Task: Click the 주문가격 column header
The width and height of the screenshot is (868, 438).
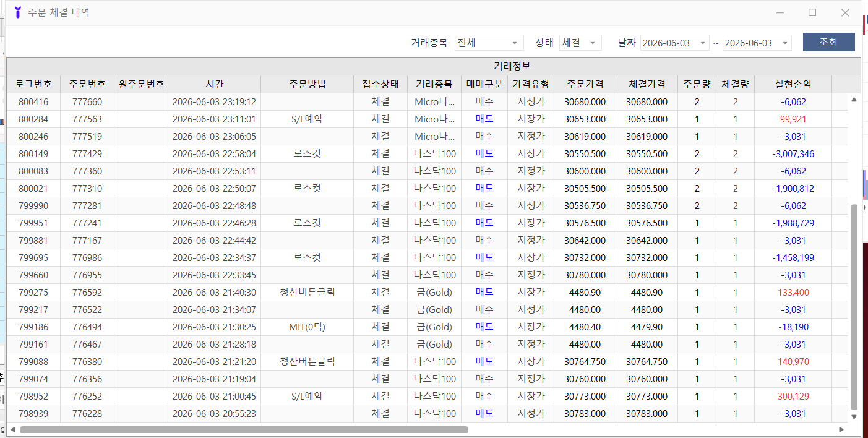Action: coord(585,84)
